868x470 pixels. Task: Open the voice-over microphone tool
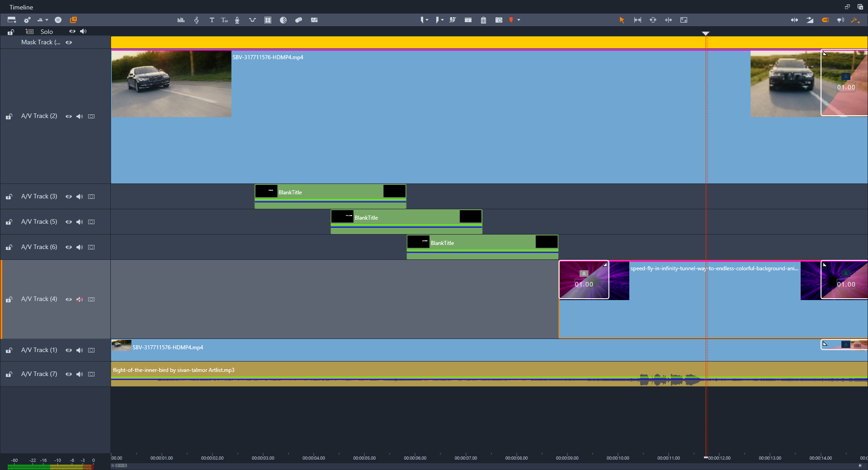pyautogui.click(x=237, y=20)
